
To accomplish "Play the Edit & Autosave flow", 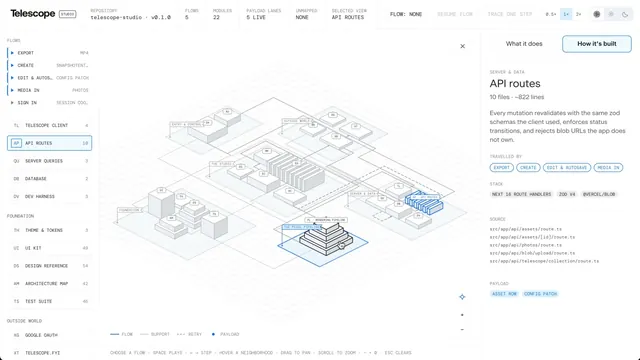I will point(48,78).
